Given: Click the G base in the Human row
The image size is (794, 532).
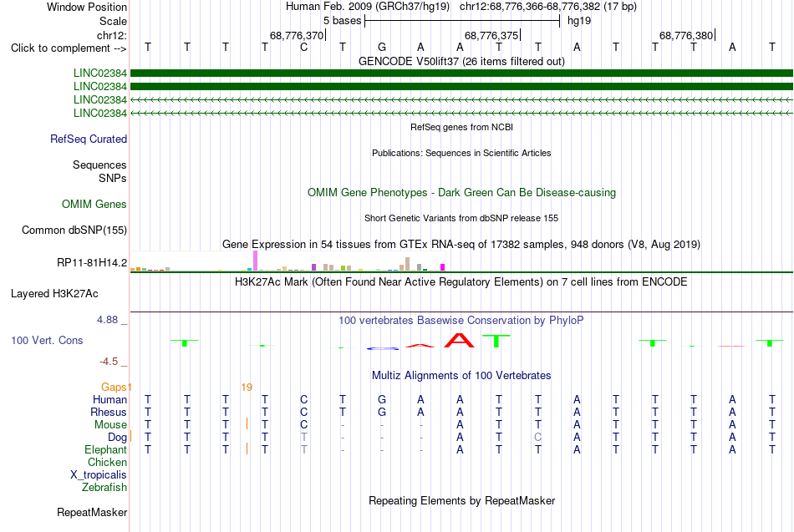Looking at the screenshot, I should 382,400.
